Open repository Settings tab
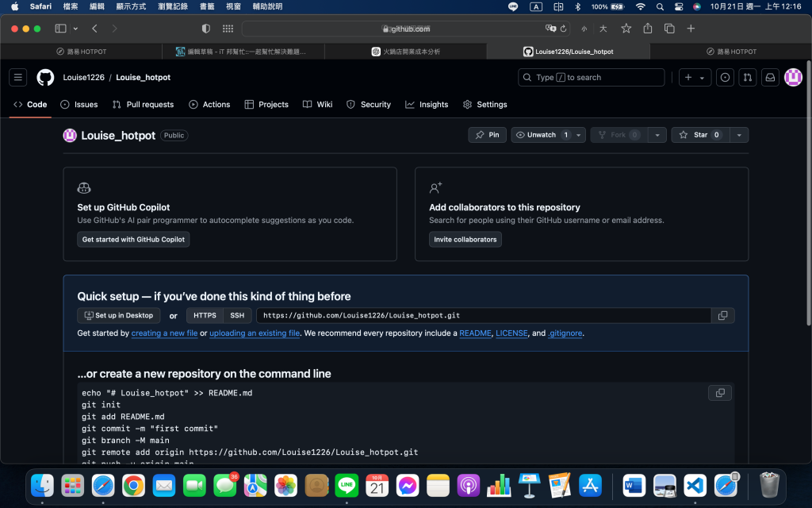 pyautogui.click(x=485, y=104)
